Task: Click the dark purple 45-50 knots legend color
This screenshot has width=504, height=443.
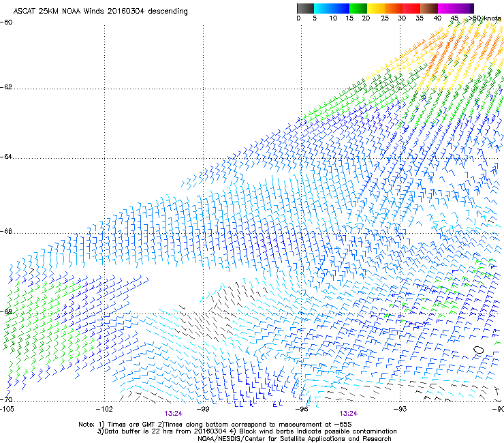Action: pyautogui.click(x=465, y=8)
